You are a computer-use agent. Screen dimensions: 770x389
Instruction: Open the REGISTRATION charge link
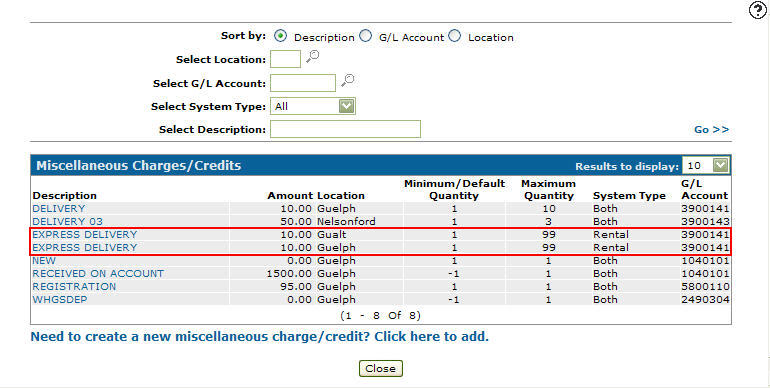click(74, 286)
